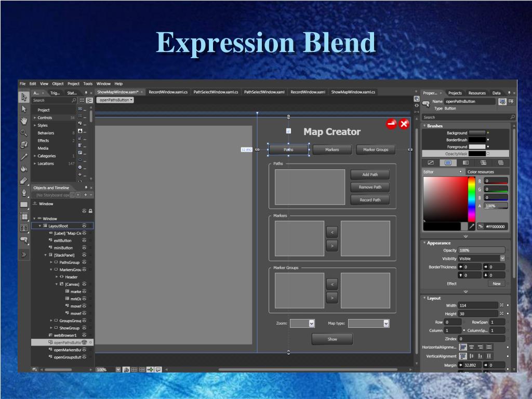Click the Marker Groups button
This screenshot has width=532, height=399.
click(x=376, y=150)
